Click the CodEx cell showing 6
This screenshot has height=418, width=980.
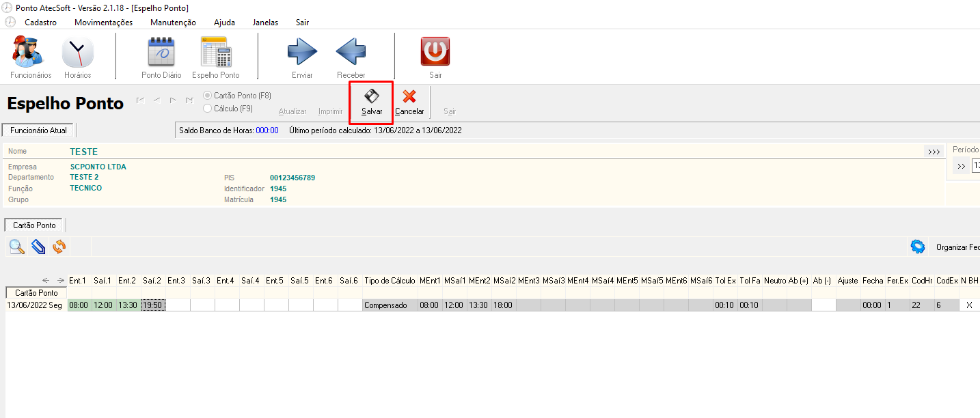coord(947,305)
